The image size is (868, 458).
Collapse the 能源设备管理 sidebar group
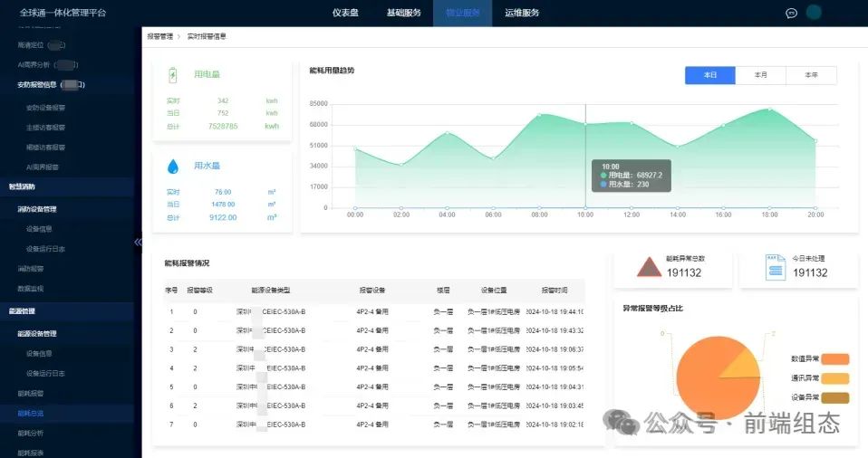click(x=37, y=333)
